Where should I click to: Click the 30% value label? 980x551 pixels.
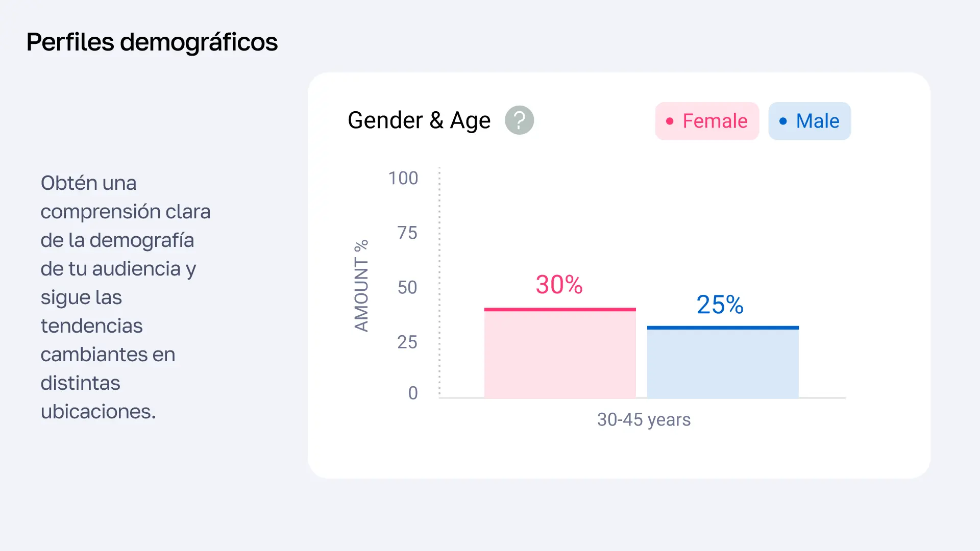pos(559,285)
